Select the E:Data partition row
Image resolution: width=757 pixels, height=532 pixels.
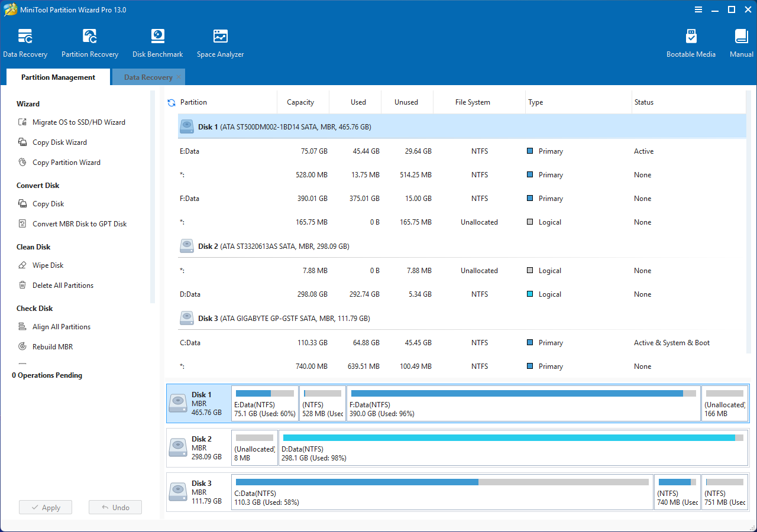(461, 151)
